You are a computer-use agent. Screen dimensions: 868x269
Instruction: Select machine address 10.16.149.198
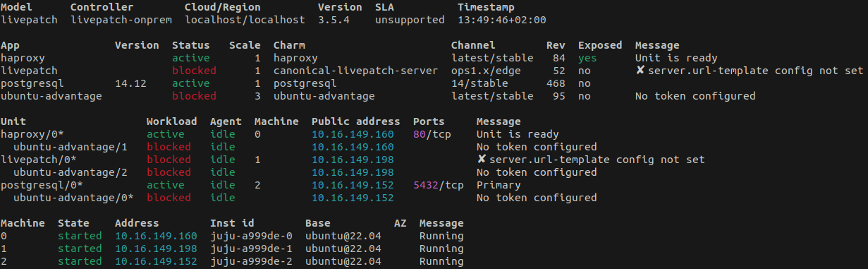click(156, 249)
